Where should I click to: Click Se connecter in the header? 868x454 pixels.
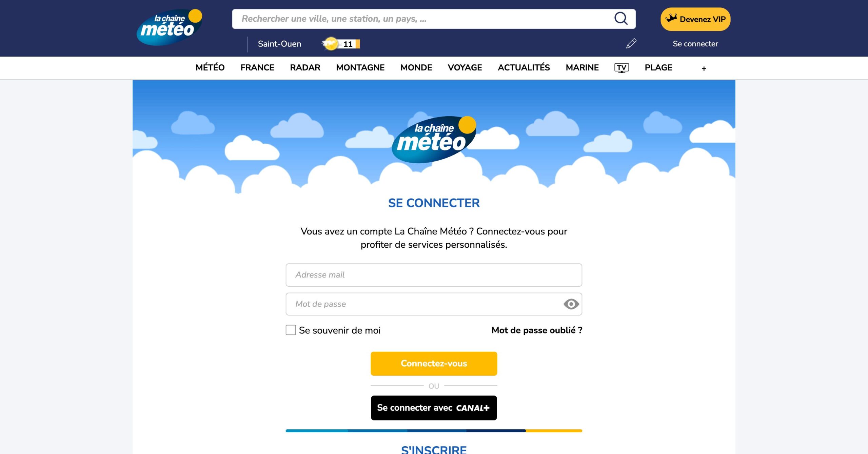(x=695, y=44)
